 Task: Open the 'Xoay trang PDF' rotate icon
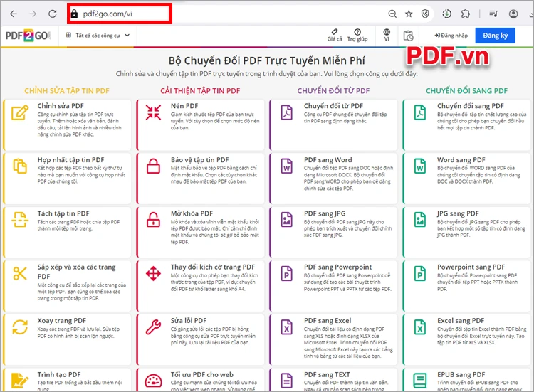20,327
